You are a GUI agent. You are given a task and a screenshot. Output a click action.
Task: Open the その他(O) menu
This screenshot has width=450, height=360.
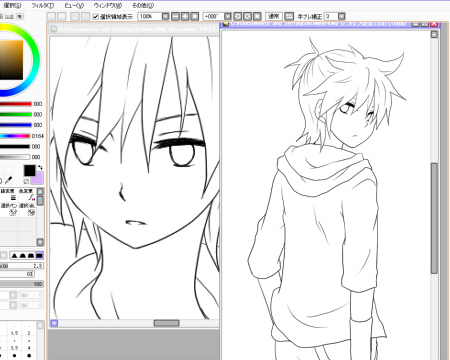[x=143, y=5]
